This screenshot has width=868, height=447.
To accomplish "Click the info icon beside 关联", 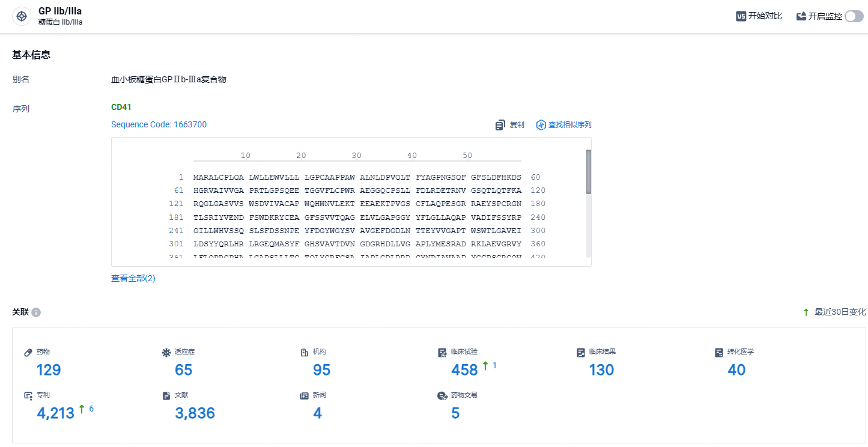I will click(36, 312).
